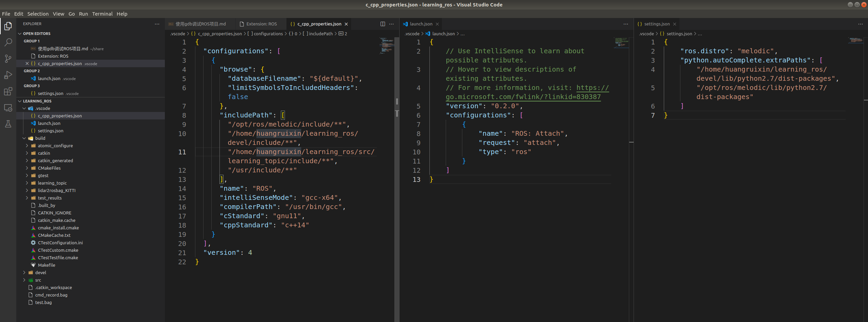868x322 pixels.
Task: Expand the catkin_generated folder
Action: (27, 160)
